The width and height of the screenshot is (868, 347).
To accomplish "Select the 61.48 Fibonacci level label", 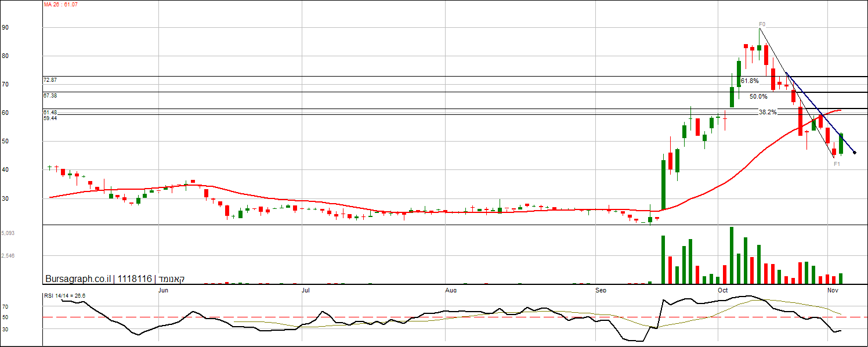I will click(50, 112).
